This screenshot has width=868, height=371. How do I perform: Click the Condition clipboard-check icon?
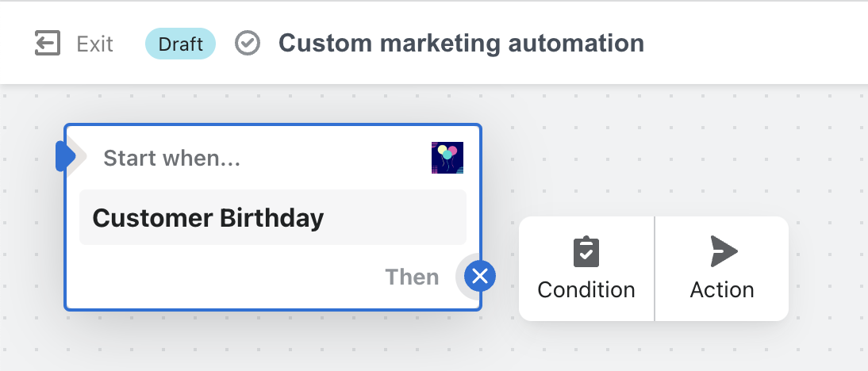tap(586, 251)
